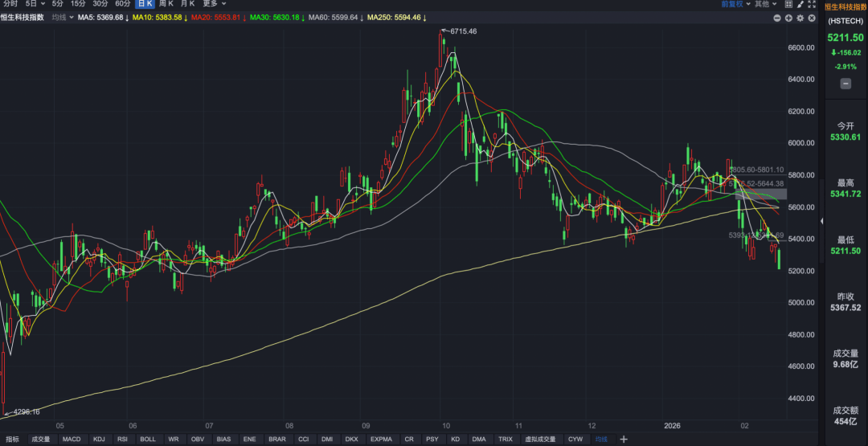Zoom in chart with plus icon
This screenshot has height=446, width=868.
click(x=788, y=18)
